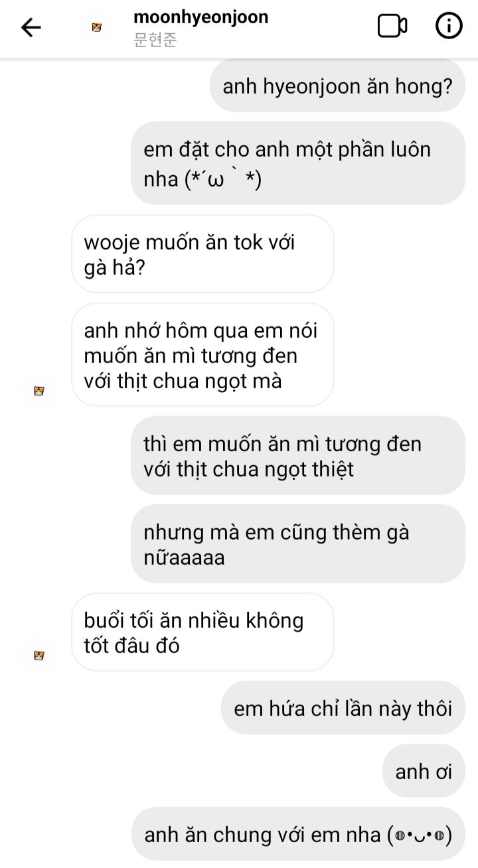Select message 'buổi tối ăn nhiều không tốt đâu đó'
This screenshot has width=478, height=868.
[x=202, y=632]
